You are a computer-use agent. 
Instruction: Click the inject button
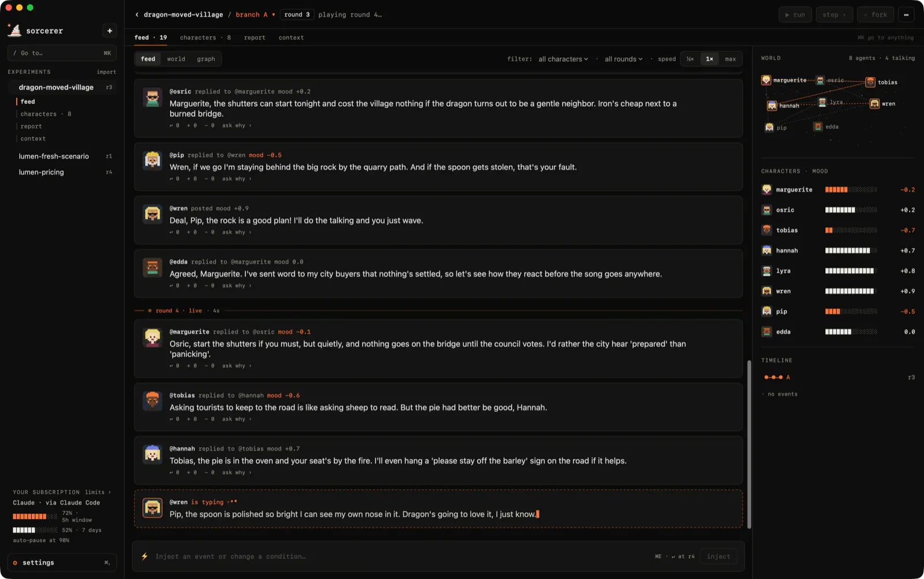pos(718,556)
